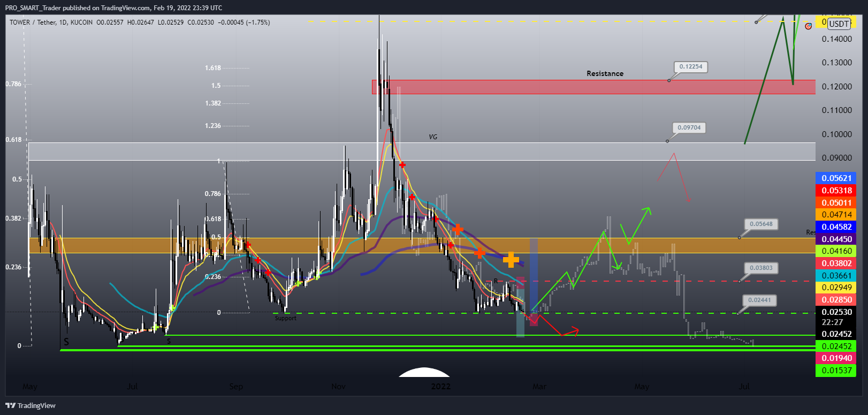Viewport: 868px width, 415px height.
Task: Click the 0.12000 axis price
Action: point(836,87)
